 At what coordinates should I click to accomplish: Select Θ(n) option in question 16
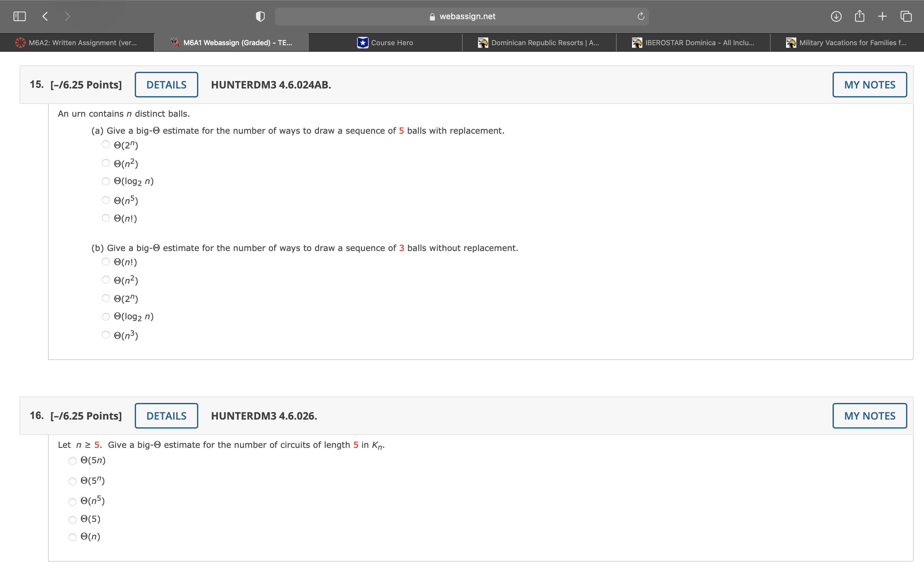pos(73,537)
